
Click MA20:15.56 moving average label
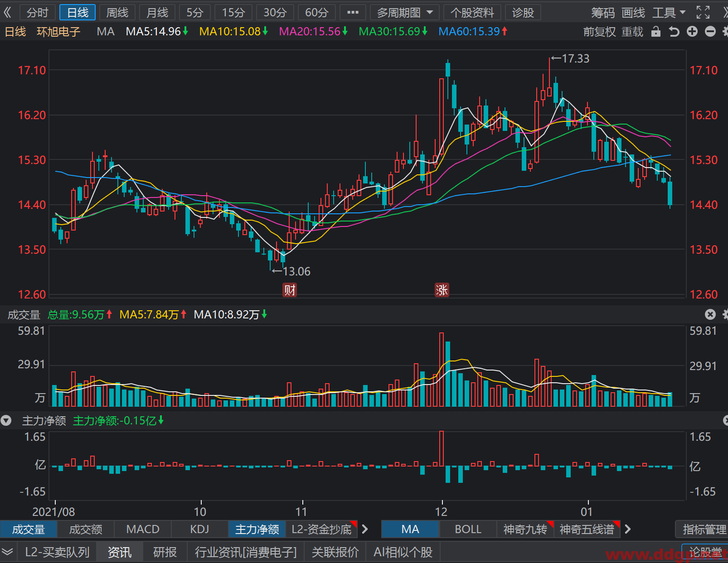[x=313, y=32]
